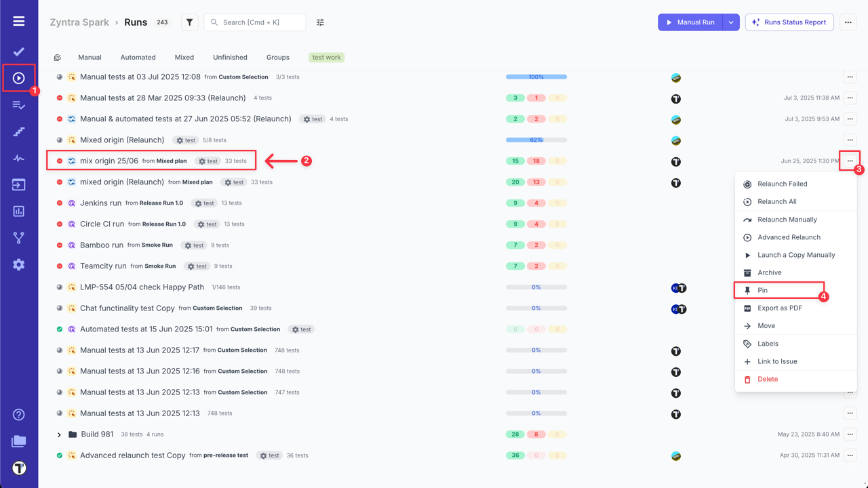
Task: Open sidebar Settings gear
Action: click(18, 264)
